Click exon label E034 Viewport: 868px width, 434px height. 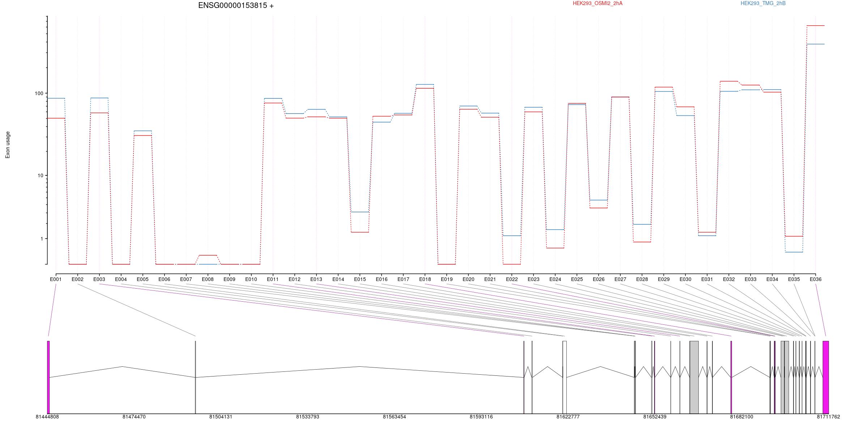click(772, 279)
